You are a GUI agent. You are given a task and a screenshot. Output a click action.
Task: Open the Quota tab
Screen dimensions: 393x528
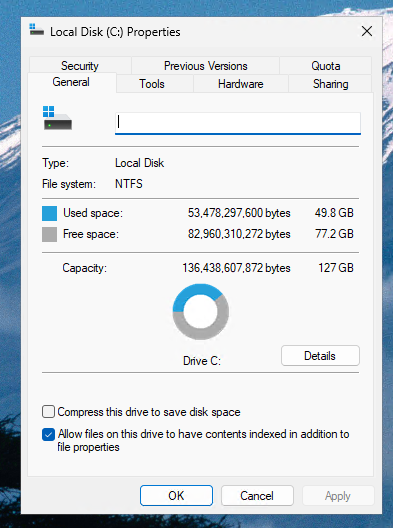coord(326,66)
